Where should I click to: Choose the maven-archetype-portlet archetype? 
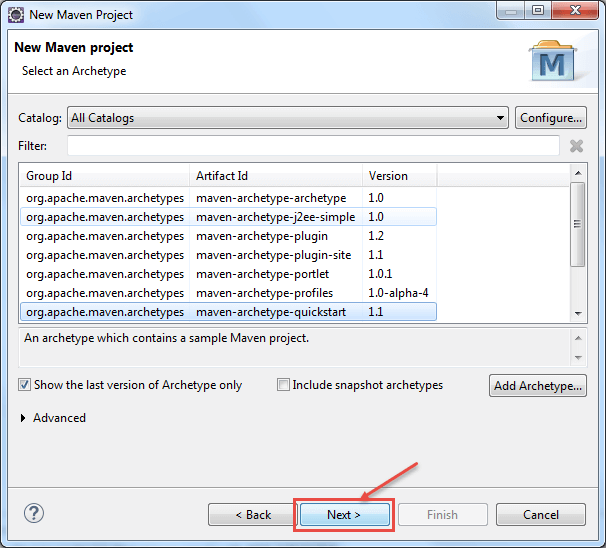[x=262, y=274]
